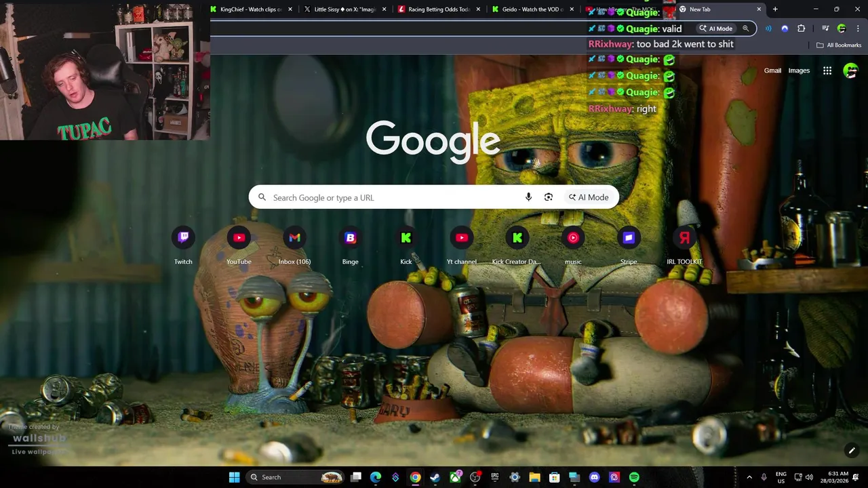This screenshot has height=488, width=868.
Task: Open the blue round extension icon
Action: pos(785,28)
